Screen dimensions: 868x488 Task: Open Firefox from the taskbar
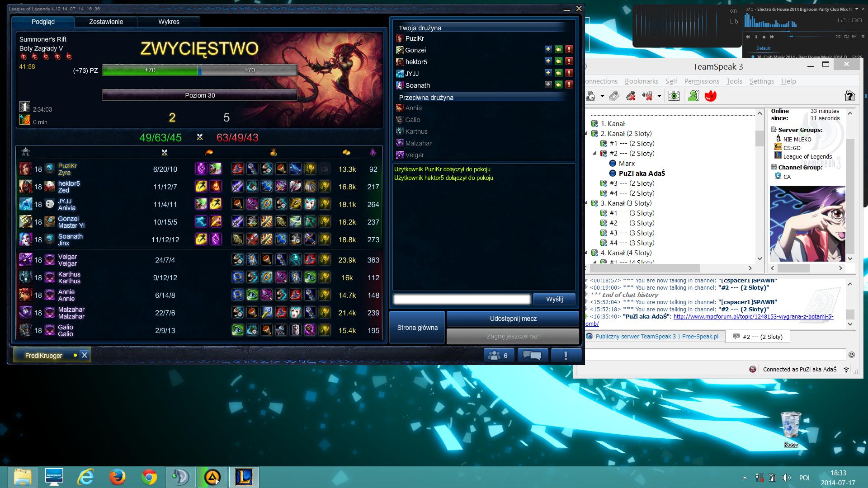coord(118,477)
